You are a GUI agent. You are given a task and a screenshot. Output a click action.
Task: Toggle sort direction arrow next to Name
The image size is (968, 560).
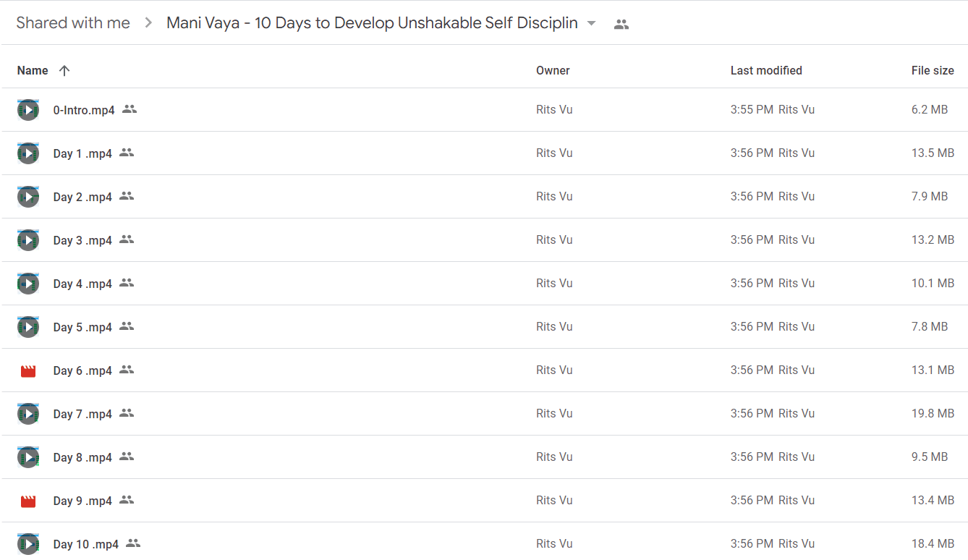(64, 70)
